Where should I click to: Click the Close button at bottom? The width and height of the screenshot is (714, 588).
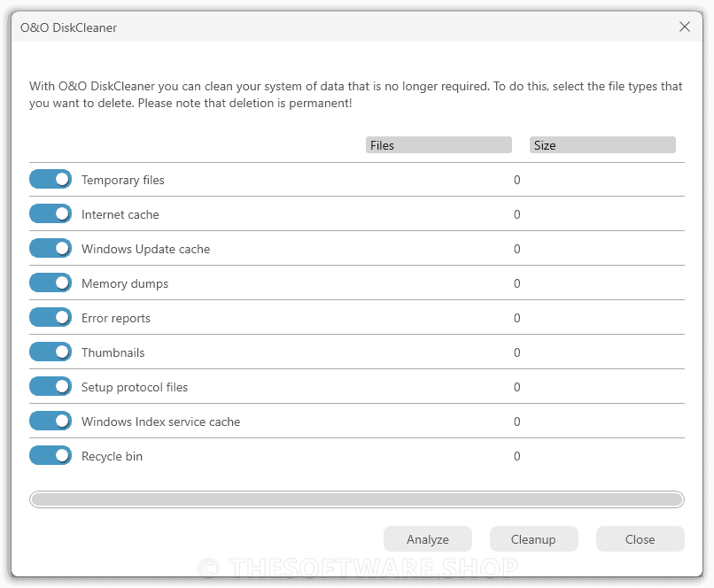pos(640,539)
